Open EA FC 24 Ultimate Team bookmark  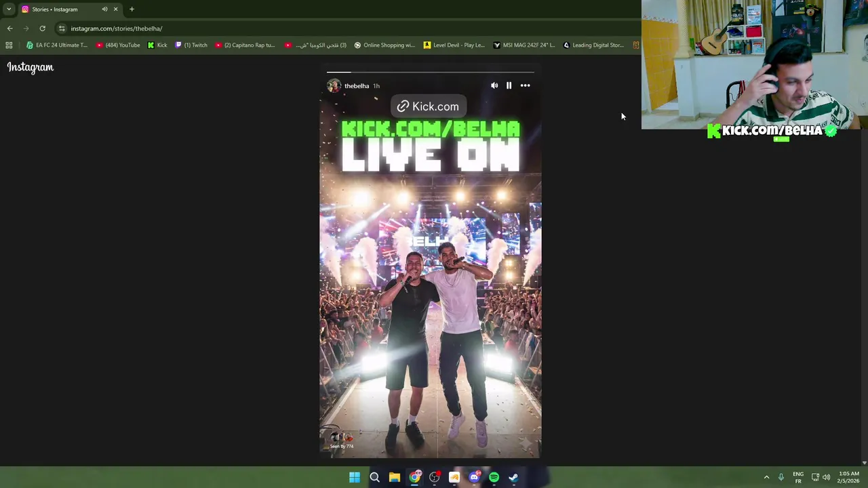coord(57,45)
